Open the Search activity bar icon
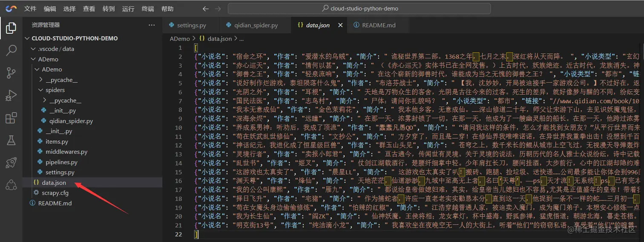The image size is (644, 242). coord(11,50)
